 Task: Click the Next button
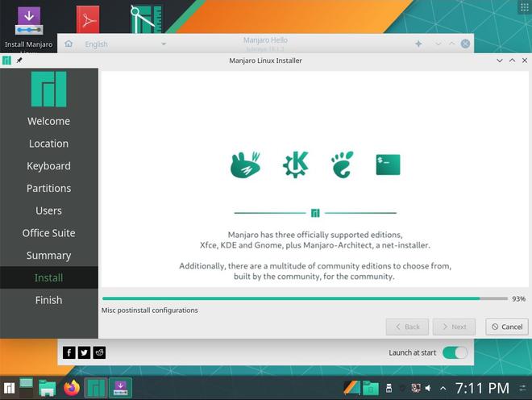(454, 327)
